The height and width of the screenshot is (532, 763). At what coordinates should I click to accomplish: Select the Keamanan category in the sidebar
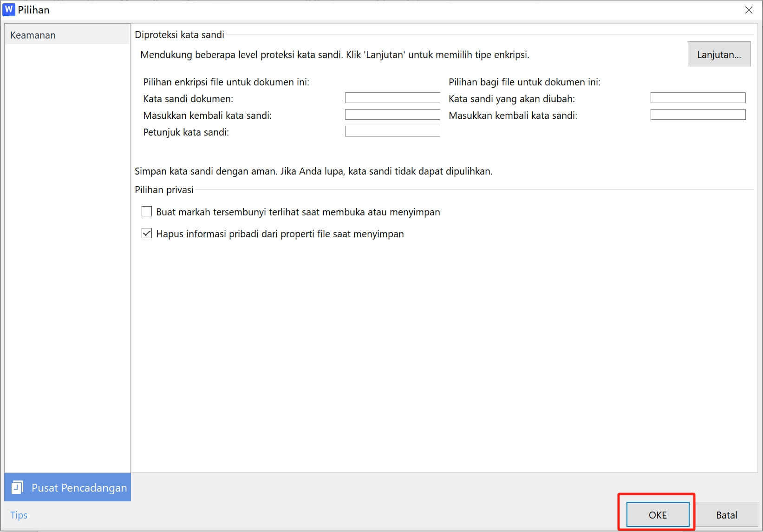point(33,34)
